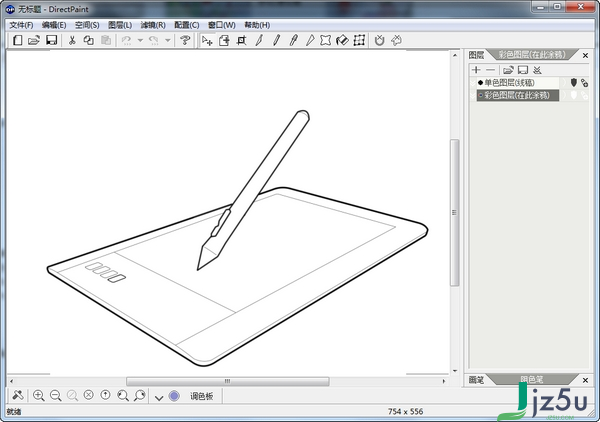Toggle the link icon on 彩色图层 layer
Screen dimensions: 600x422
tap(584, 95)
